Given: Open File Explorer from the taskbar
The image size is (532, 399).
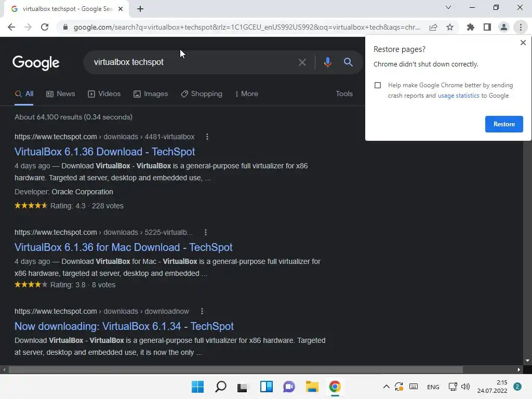Looking at the screenshot, I should click(312, 387).
